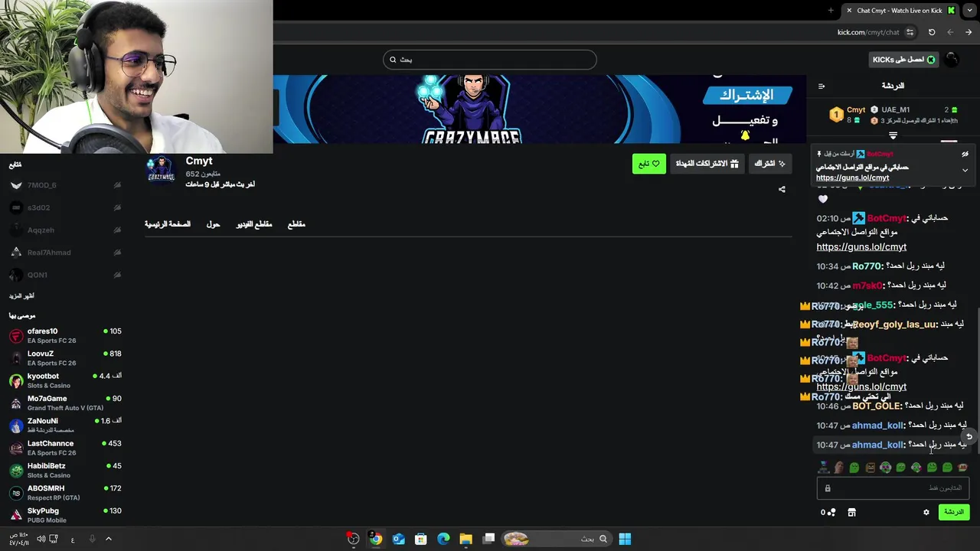This screenshot has width=980, height=551.
Task: Click the chat message input box
Action: (x=893, y=487)
